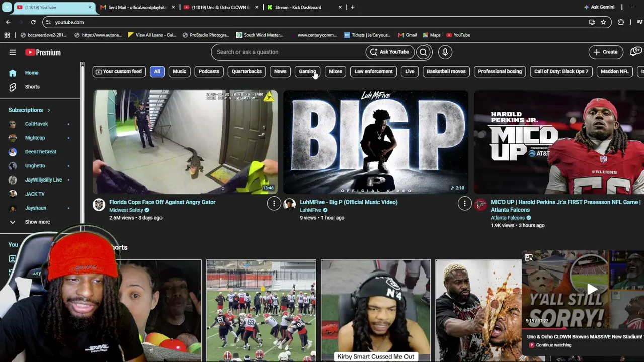Filter the feed by Podcasts
This screenshot has height=362, width=644.
pyautogui.click(x=209, y=72)
